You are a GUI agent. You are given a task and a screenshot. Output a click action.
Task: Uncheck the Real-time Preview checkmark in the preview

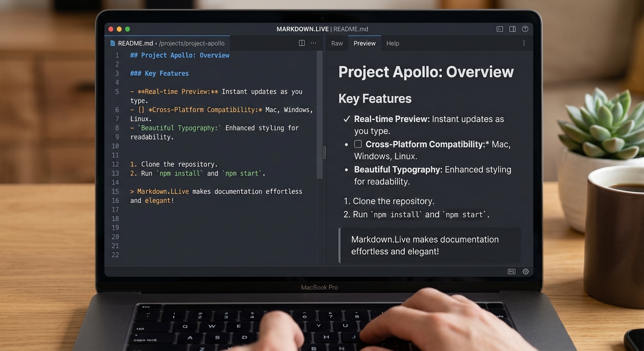click(347, 119)
